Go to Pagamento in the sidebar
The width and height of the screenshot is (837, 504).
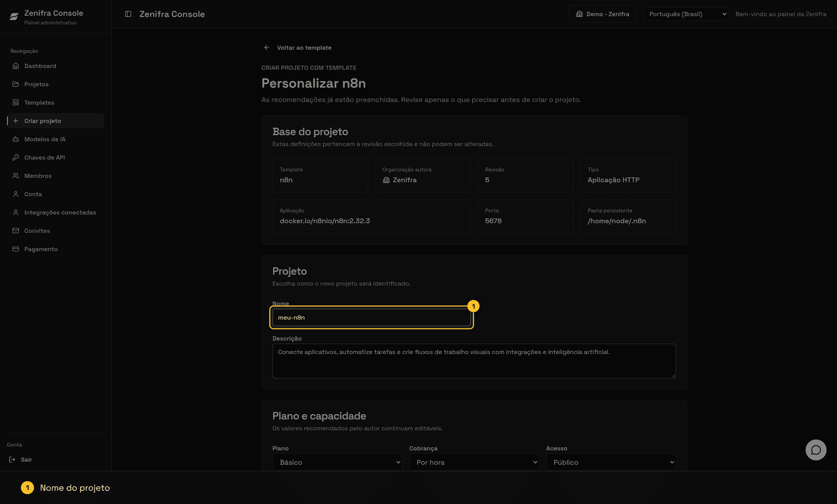click(x=55, y=249)
